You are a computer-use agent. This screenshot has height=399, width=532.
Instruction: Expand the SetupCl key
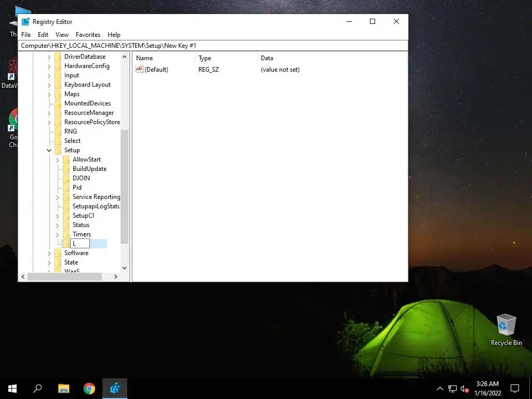(57, 216)
